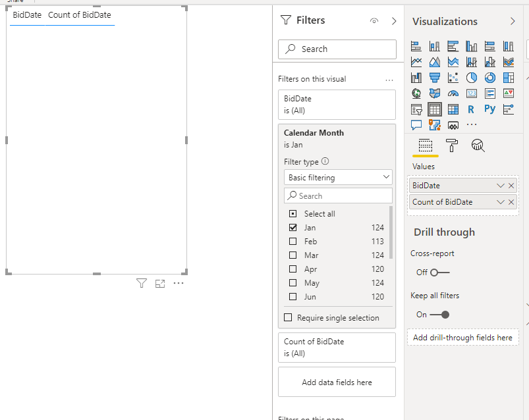Remove BidDate from Values

coord(511,186)
